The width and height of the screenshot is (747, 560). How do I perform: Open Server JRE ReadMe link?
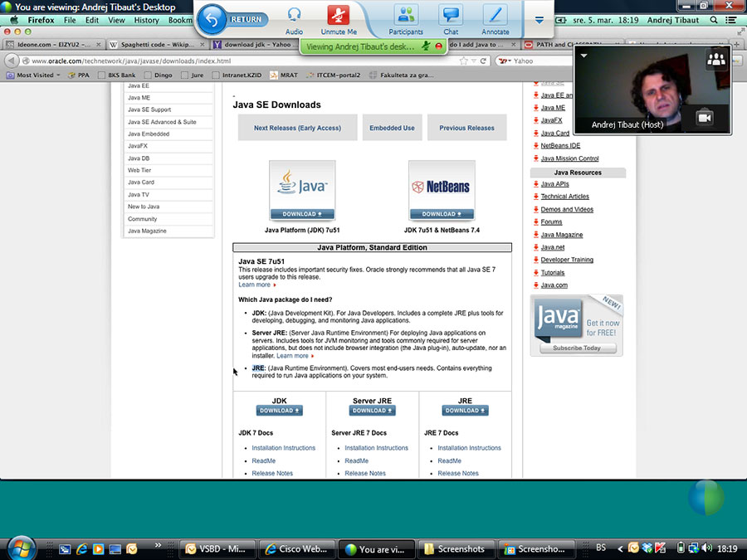[x=356, y=461]
